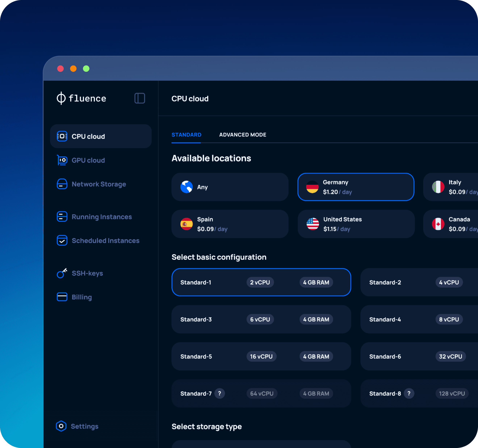Choose the Italy location card
This screenshot has height=448, width=478.
click(x=451, y=187)
